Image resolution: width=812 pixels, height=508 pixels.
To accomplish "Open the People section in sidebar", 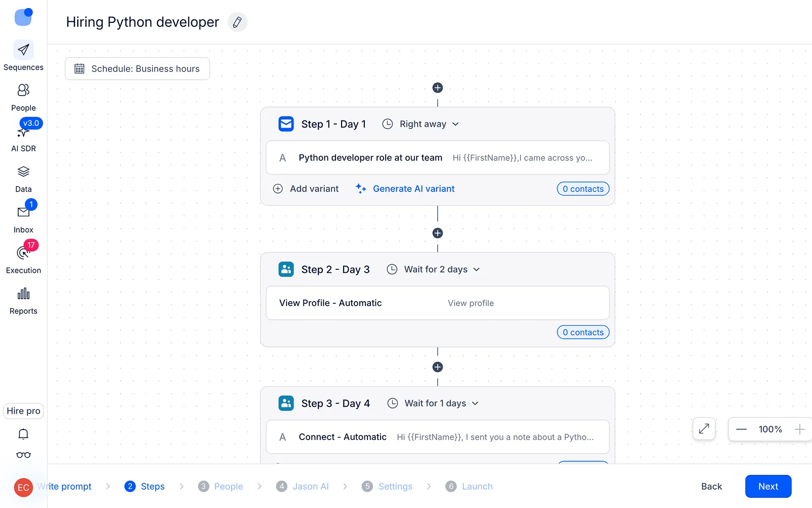I will pos(23,97).
